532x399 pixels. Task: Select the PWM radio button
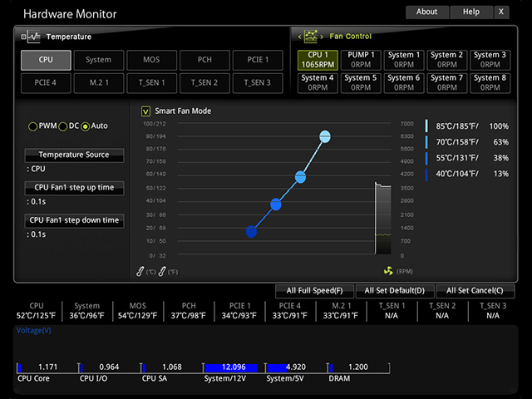[x=32, y=126]
